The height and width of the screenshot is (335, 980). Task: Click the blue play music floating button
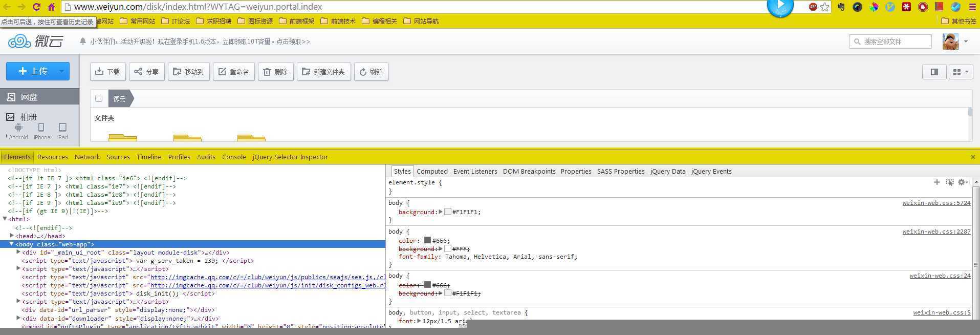(x=780, y=6)
